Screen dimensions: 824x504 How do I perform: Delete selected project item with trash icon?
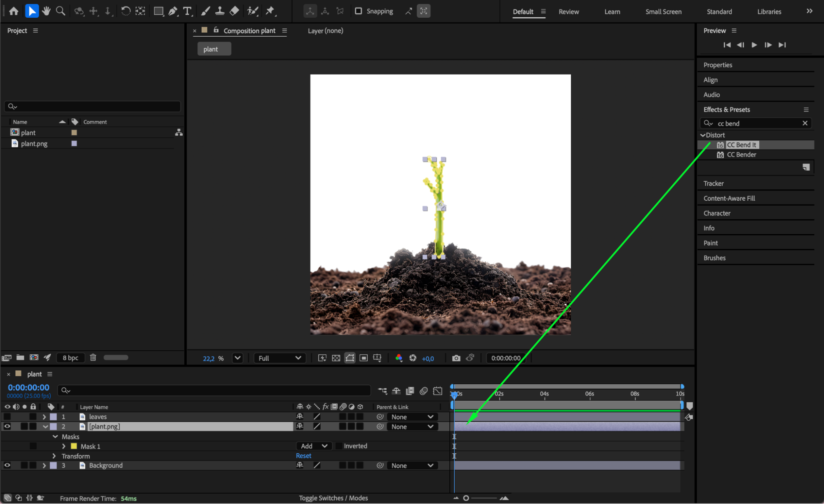click(x=93, y=358)
